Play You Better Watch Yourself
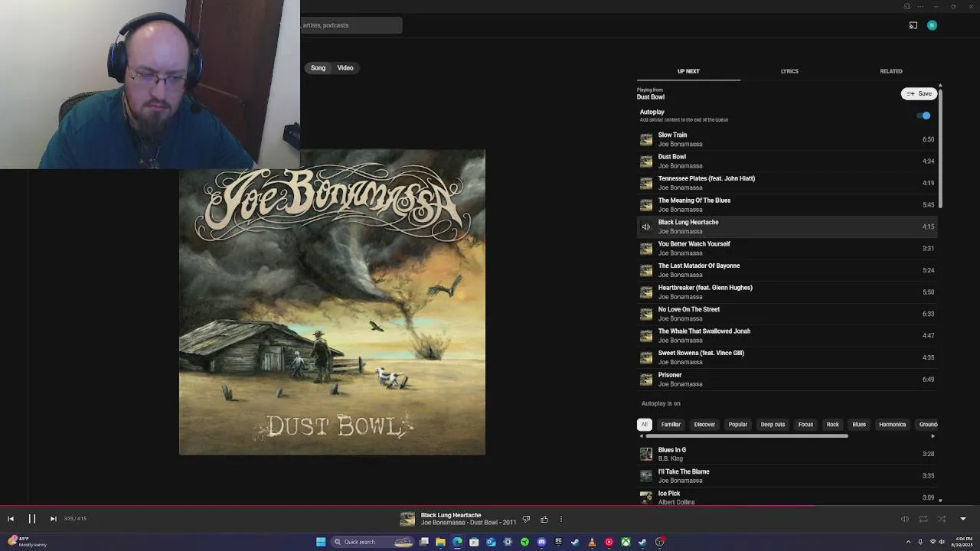The height and width of the screenshot is (551, 980). click(x=787, y=249)
